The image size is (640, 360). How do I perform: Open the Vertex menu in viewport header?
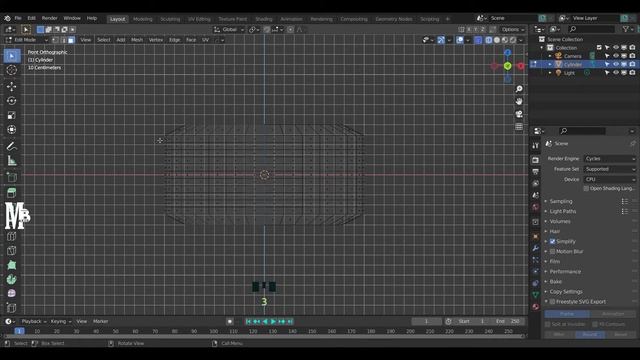pyautogui.click(x=156, y=40)
